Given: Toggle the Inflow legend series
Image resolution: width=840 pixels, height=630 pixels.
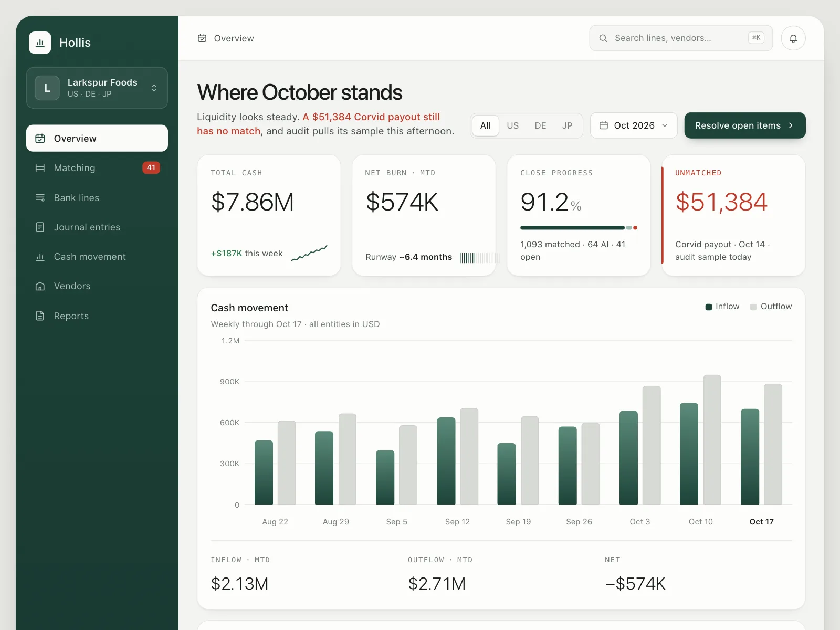Looking at the screenshot, I should pyautogui.click(x=722, y=307).
